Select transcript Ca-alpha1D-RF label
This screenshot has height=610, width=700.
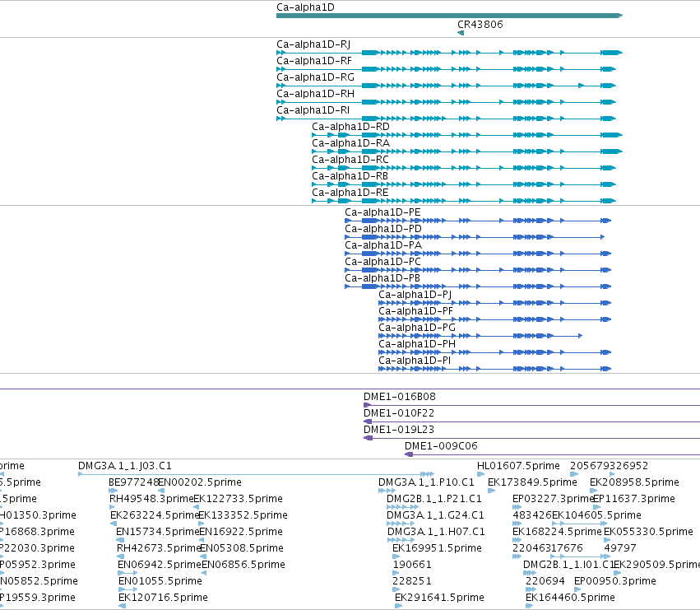click(x=314, y=61)
